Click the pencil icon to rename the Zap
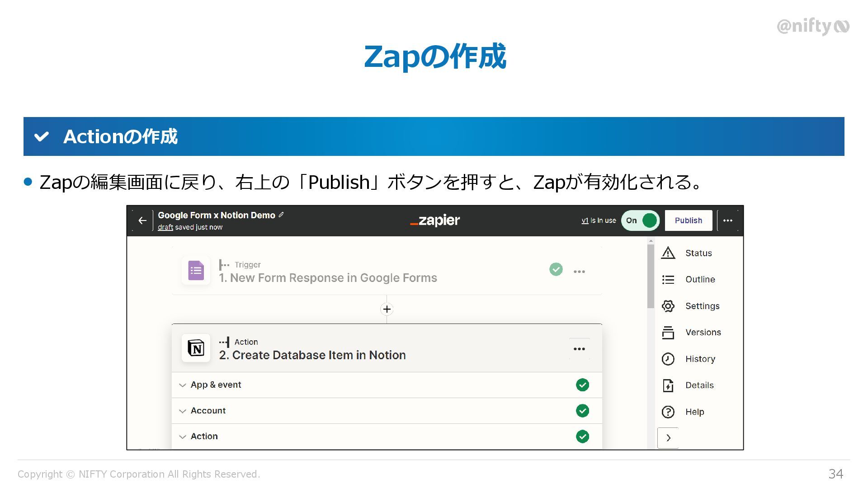Screen dimensions: 868x488 [281, 215]
